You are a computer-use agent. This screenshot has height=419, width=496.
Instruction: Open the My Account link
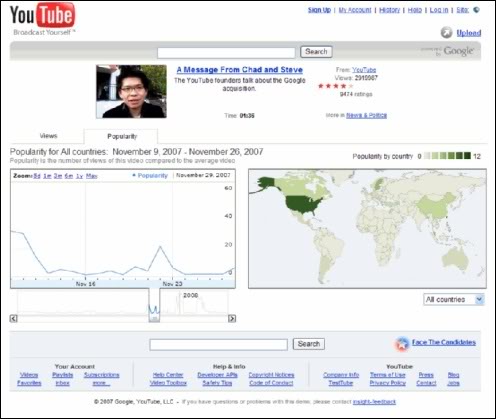(355, 10)
